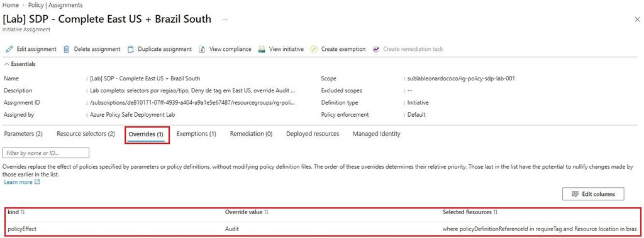Image resolution: width=644 pixels, height=238 pixels.
Task: Select the Overrides (1) tab
Action: coord(146,134)
